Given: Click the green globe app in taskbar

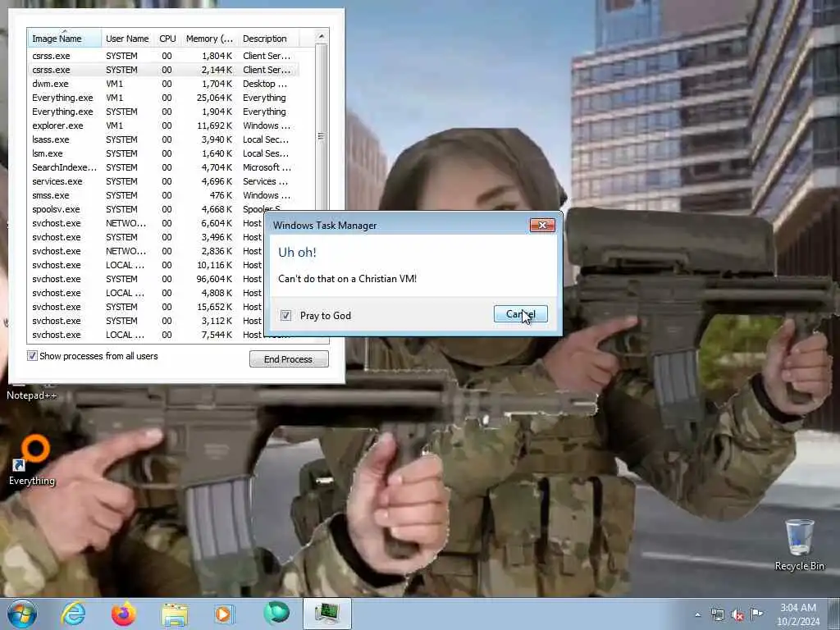Looking at the screenshot, I should 276,613.
